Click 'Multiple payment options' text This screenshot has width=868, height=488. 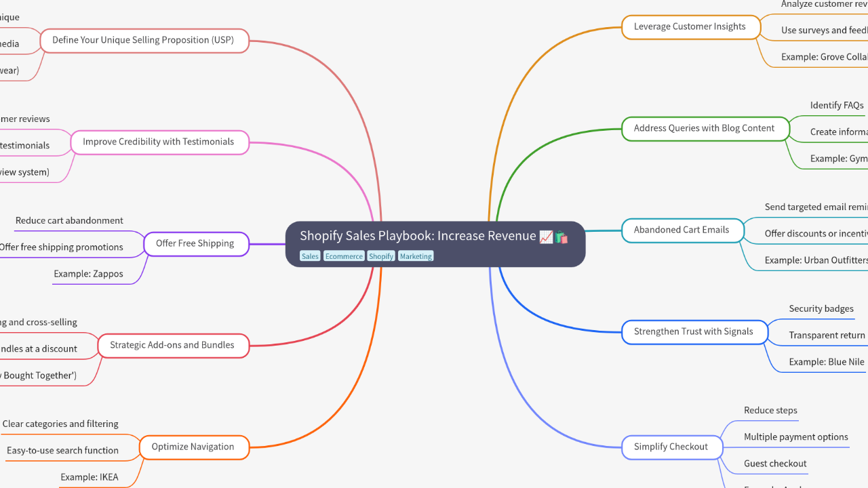click(796, 436)
